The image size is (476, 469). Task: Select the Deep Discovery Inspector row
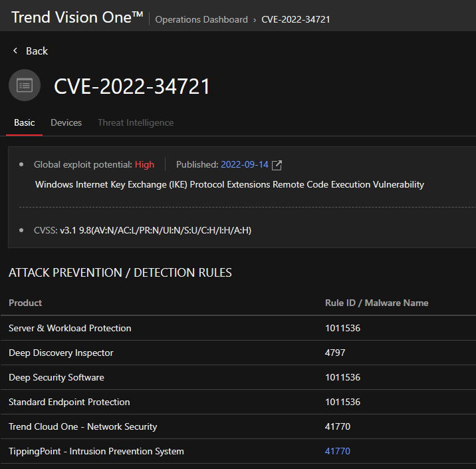coord(61,353)
